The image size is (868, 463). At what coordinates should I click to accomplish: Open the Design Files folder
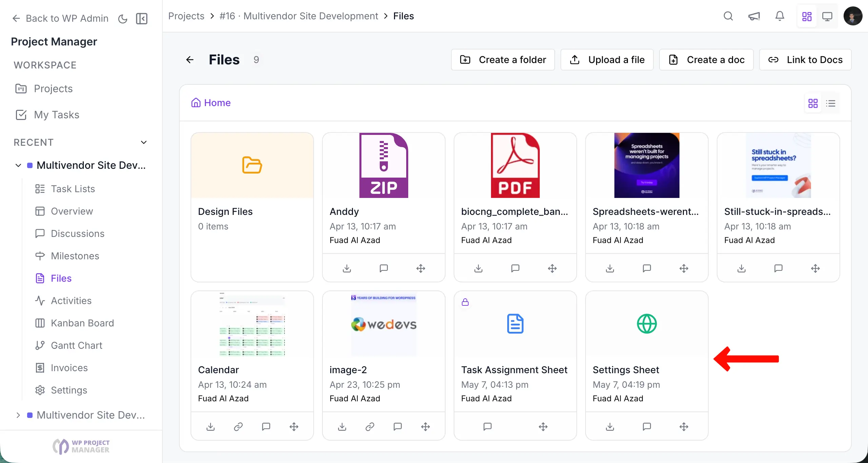tap(252, 207)
